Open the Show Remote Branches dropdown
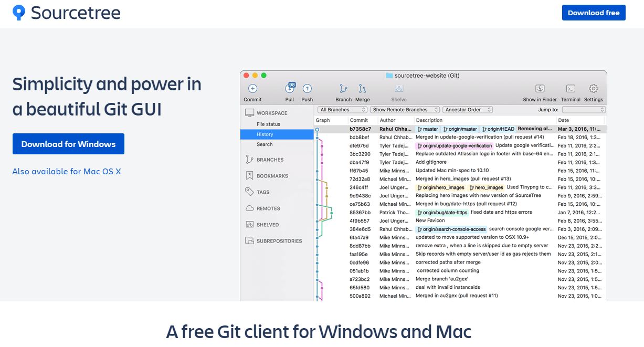The width and height of the screenshot is (644, 347). [404, 110]
